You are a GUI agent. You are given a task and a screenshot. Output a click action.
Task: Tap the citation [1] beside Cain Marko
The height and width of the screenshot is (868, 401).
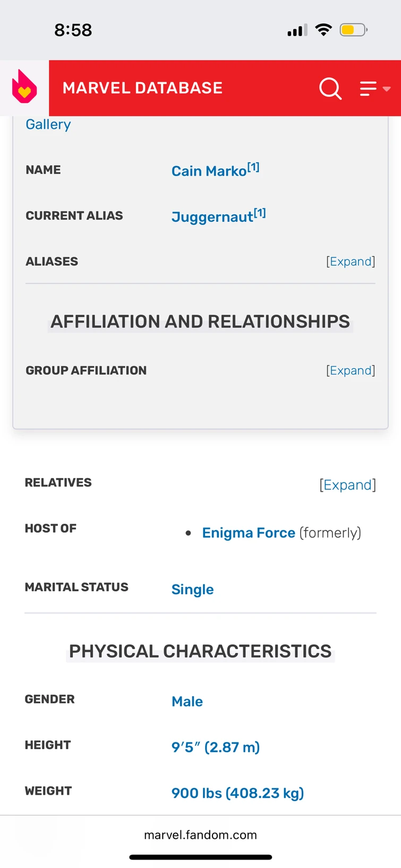[x=254, y=167]
